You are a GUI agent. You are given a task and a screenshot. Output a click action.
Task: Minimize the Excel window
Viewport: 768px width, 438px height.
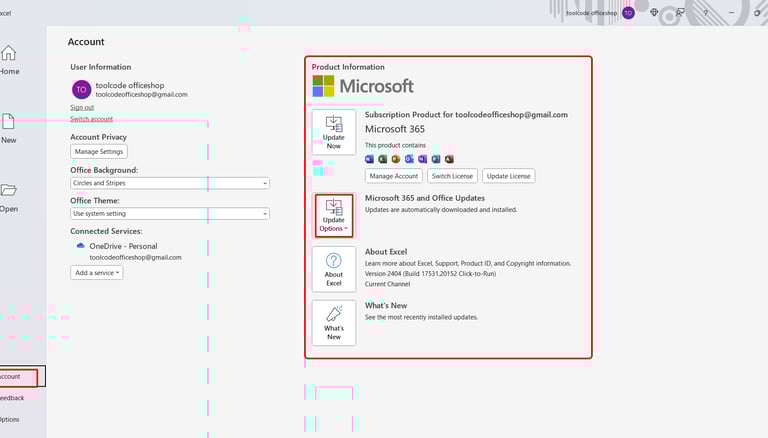coord(731,13)
